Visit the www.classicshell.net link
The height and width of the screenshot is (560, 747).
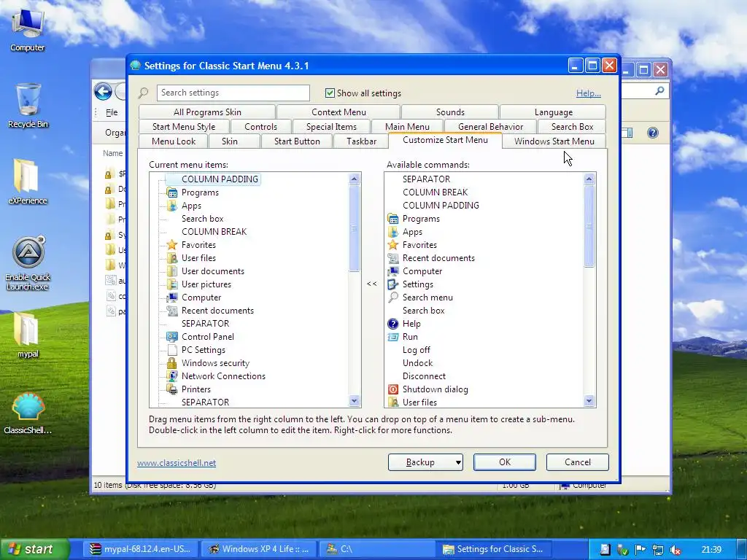[177, 463]
